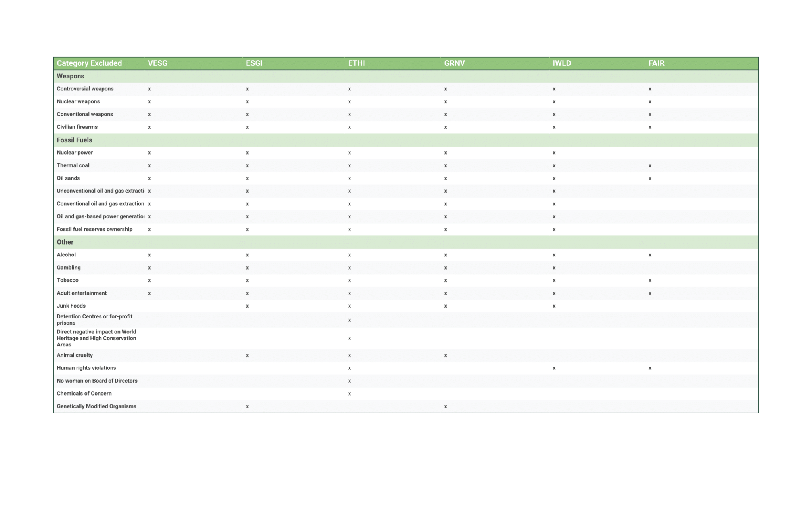Screen dimensions: 812x511
Task: Select the Thermal coal row label
Action: pos(73,165)
